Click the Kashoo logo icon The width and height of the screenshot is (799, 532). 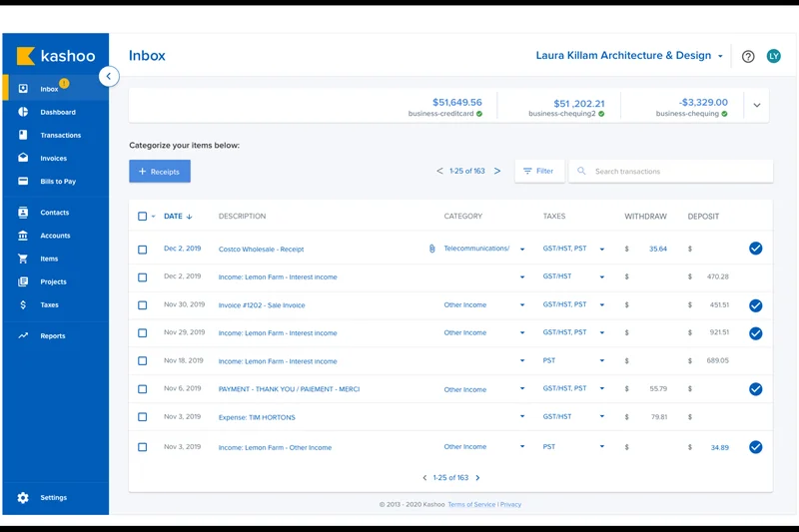[26, 56]
